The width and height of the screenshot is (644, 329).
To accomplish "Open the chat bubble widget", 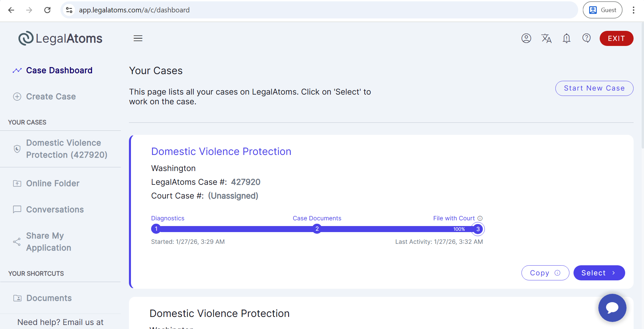I will coord(612,308).
